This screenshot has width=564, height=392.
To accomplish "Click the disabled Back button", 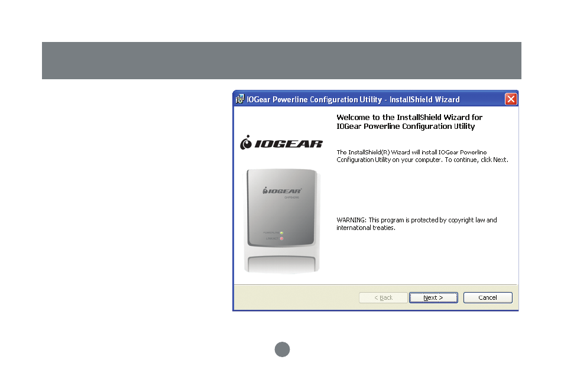I will point(383,298).
